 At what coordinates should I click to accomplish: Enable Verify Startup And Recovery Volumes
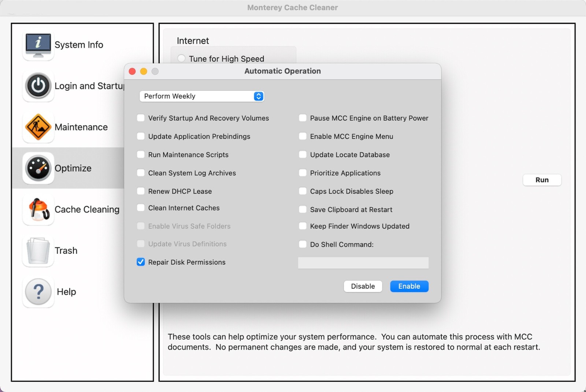[141, 118]
